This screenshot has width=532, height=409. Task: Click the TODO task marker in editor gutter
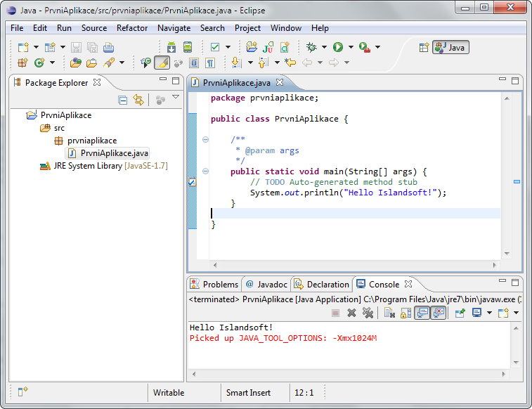(192, 183)
